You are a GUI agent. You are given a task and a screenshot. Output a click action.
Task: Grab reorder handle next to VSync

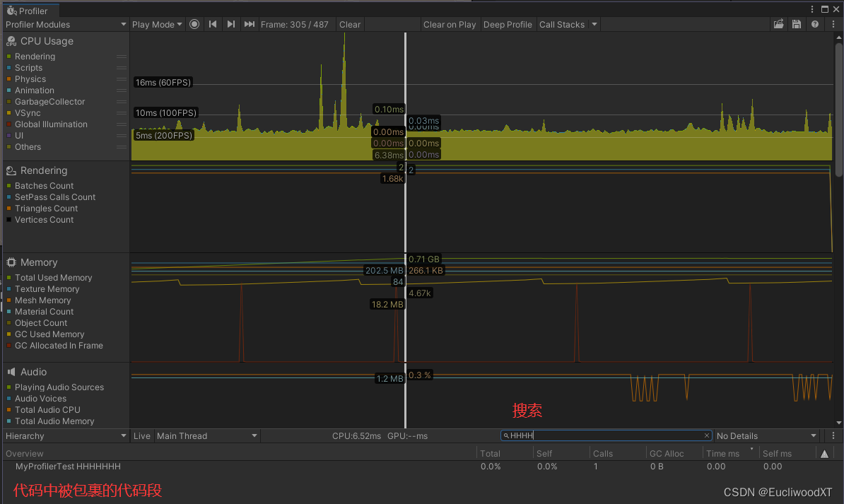122,113
